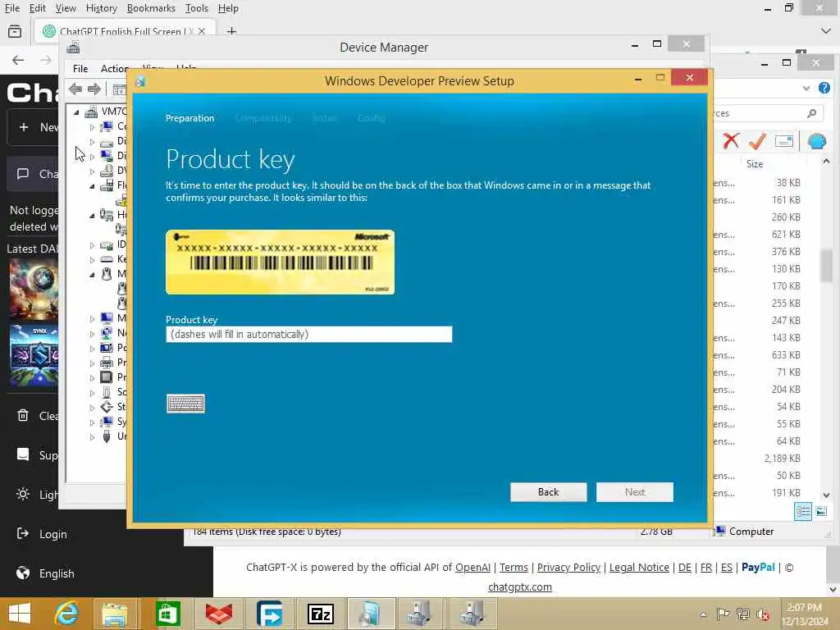
Task: Open the on-screen keyboard icon in Setup
Action: point(185,404)
